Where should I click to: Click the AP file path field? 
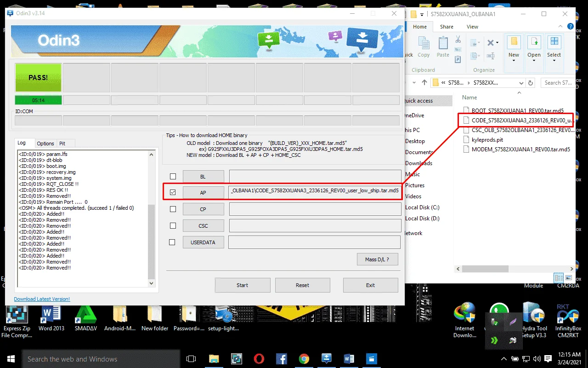click(x=315, y=193)
